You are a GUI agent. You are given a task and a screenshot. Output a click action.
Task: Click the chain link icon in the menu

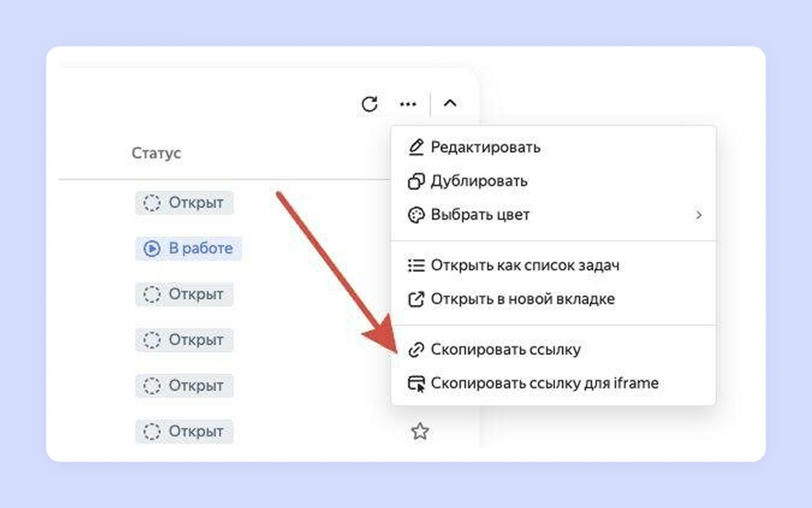pyautogui.click(x=416, y=350)
